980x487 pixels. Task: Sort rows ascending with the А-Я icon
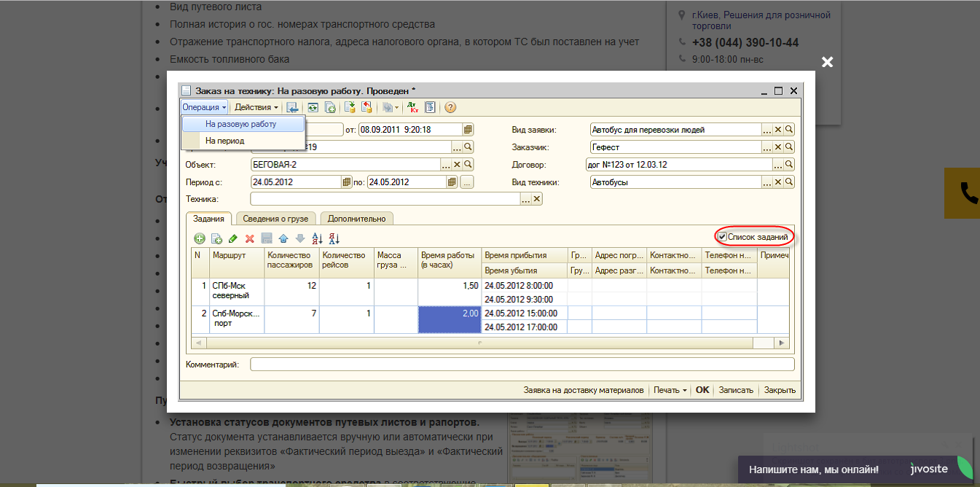(x=317, y=238)
